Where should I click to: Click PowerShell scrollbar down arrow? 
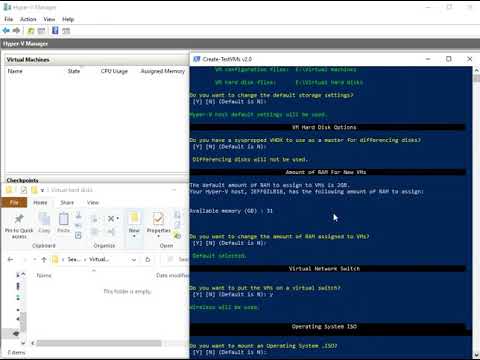click(x=476, y=355)
